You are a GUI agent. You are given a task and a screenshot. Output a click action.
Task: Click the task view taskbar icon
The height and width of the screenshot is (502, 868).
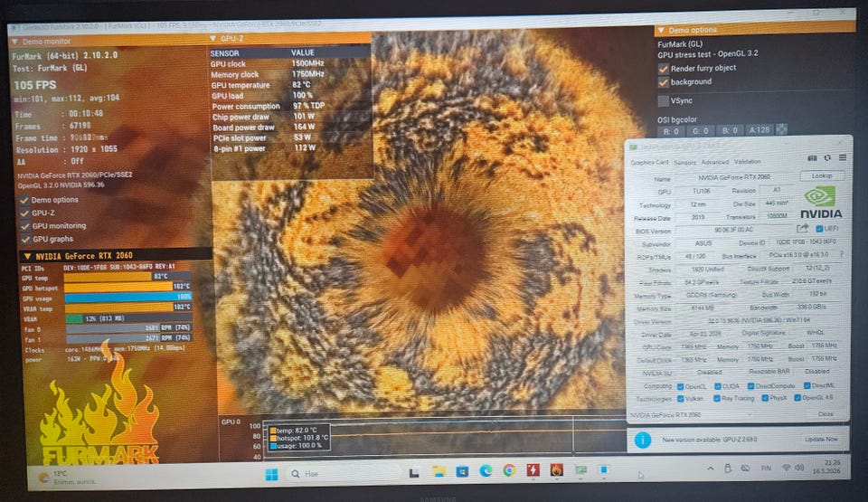tap(414, 473)
